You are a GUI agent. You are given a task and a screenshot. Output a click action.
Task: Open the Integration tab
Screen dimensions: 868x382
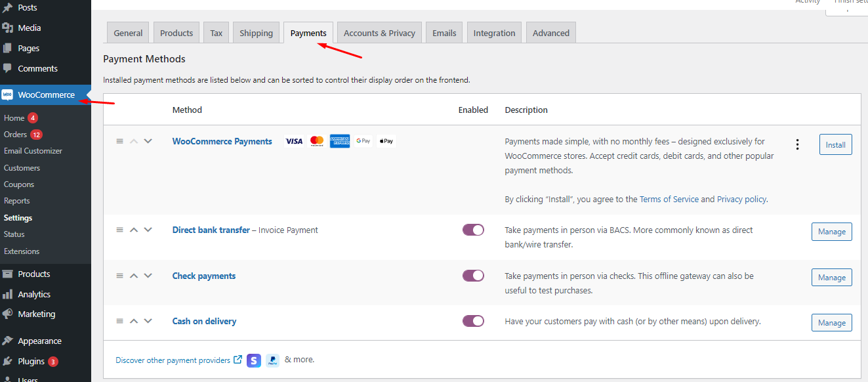pos(495,33)
